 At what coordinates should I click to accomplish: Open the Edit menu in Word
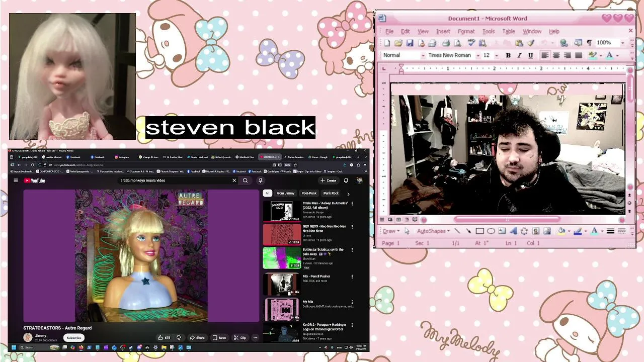405,31
